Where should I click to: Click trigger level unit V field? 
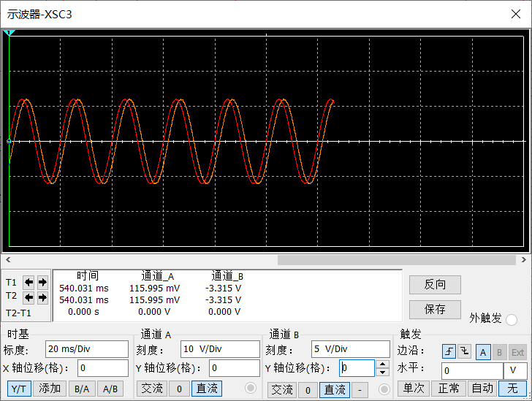[x=514, y=371]
